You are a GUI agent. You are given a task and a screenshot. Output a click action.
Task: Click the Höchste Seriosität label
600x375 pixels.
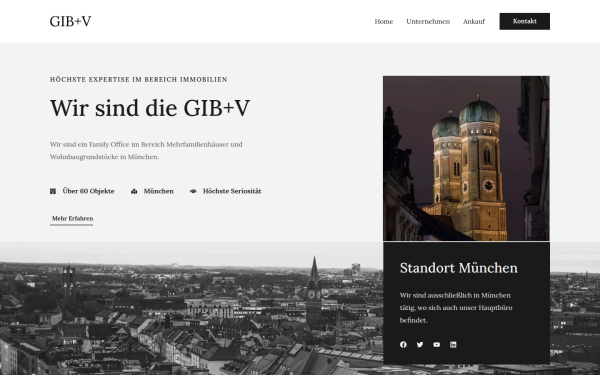[232, 191]
